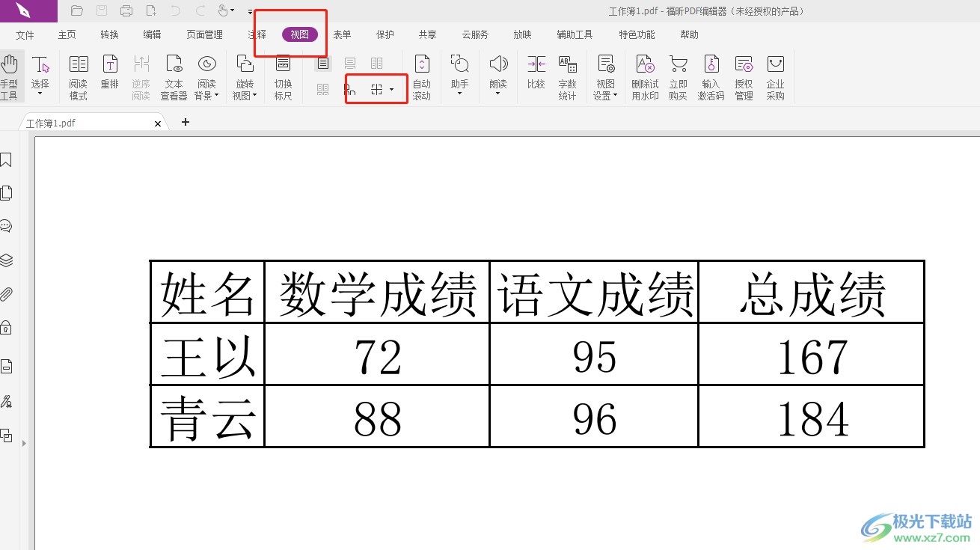Click the Compare (比较) tool
Viewport: 980px width, 550px height.
536,72
